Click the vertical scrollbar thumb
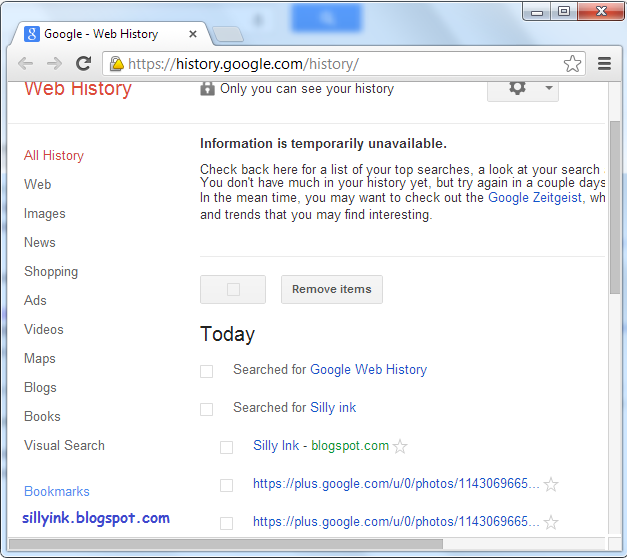Screen dimensions: 627x558 (x=615, y=208)
